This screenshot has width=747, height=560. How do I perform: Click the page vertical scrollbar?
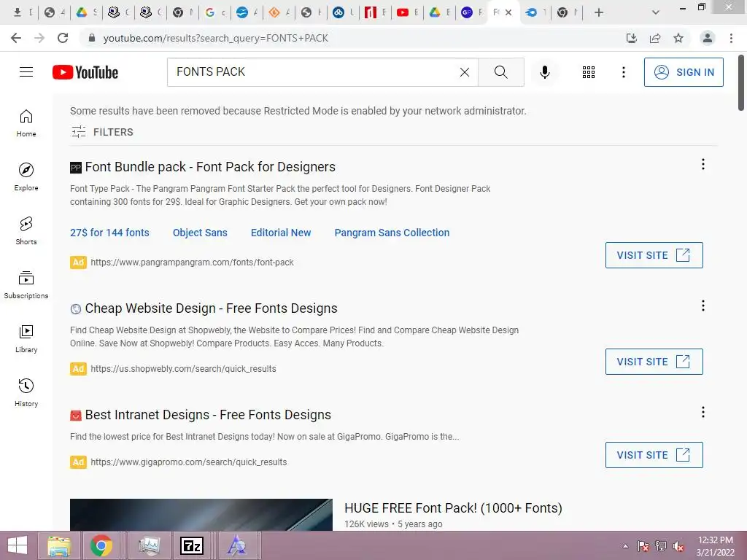tap(741, 83)
